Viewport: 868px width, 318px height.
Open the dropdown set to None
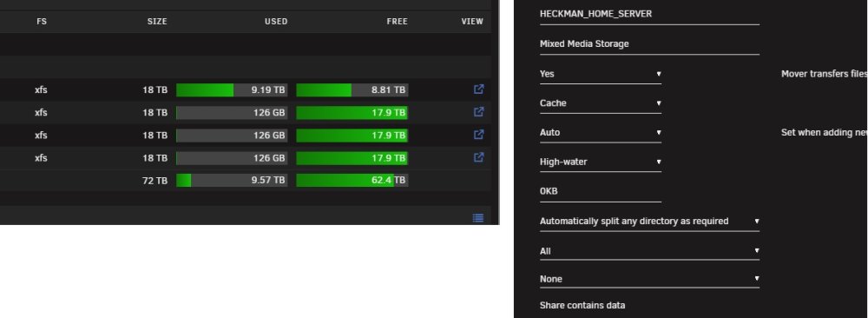coord(649,279)
